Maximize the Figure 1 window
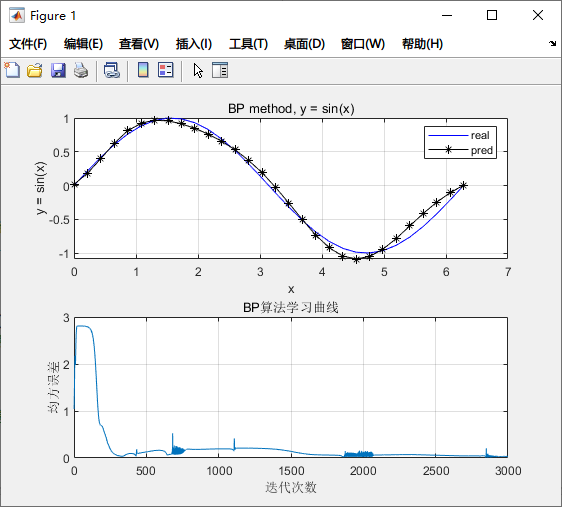Viewport: 562px width, 507px height. [492, 15]
